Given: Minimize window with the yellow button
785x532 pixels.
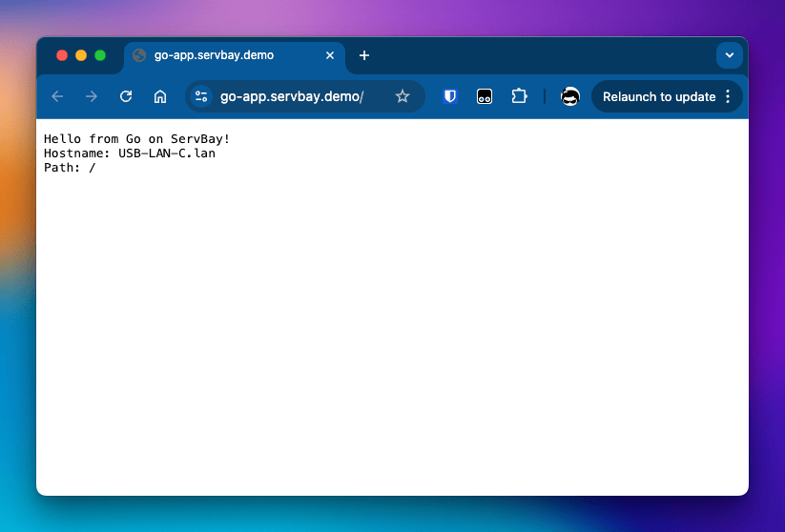Looking at the screenshot, I should [x=81, y=55].
